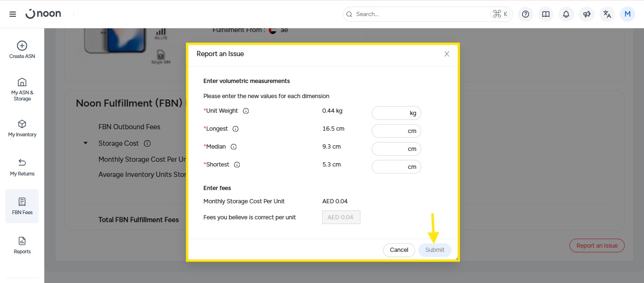The image size is (644, 283).
Task: Click the Unit Weight info icon
Action: click(246, 111)
